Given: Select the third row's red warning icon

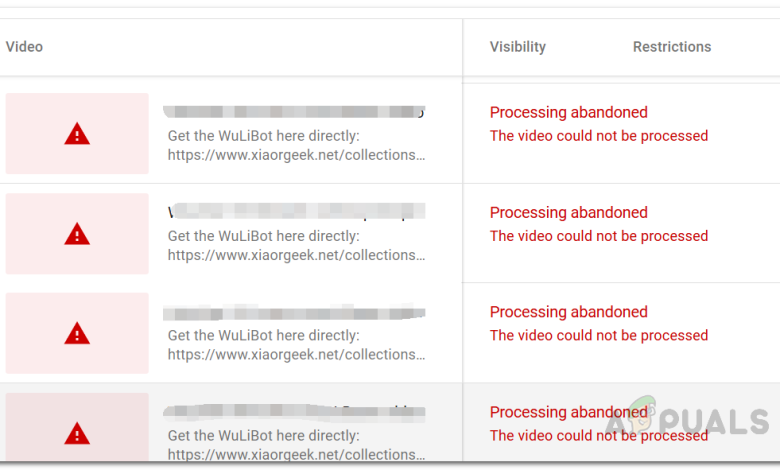Looking at the screenshot, I should tap(77, 333).
